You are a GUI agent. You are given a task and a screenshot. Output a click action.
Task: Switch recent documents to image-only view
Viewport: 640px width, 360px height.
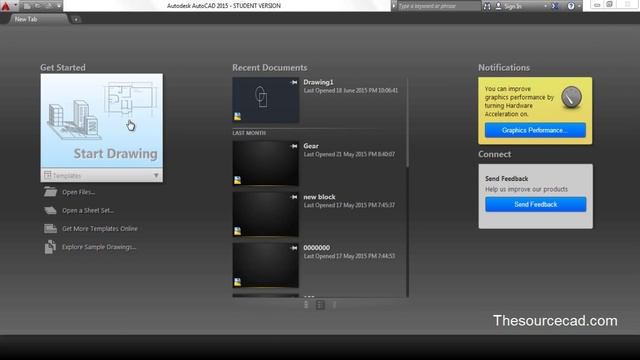point(307,305)
